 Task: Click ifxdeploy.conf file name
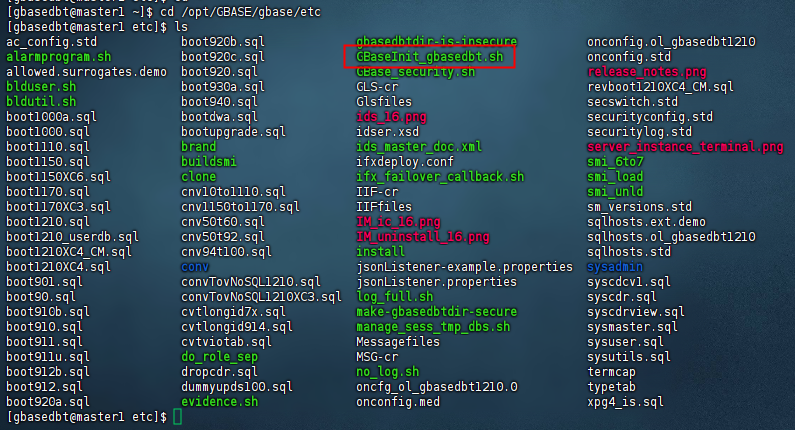click(405, 162)
